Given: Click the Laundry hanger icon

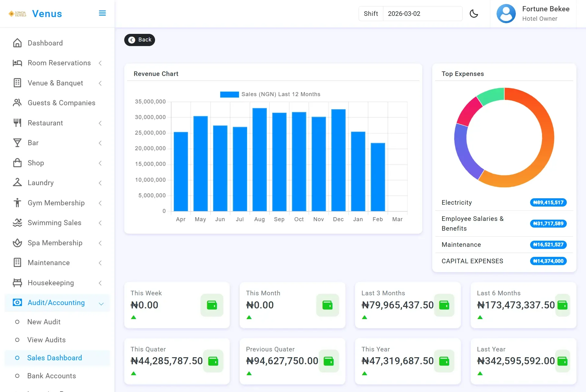Looking at the screenshot, I should click(x=17, y=183).
